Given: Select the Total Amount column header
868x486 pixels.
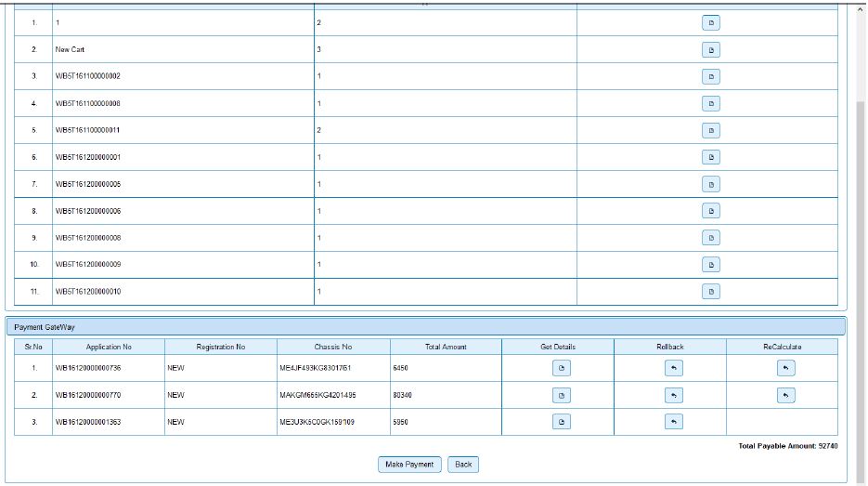Looking at the screenshot, I should click(x=446, y=347).
